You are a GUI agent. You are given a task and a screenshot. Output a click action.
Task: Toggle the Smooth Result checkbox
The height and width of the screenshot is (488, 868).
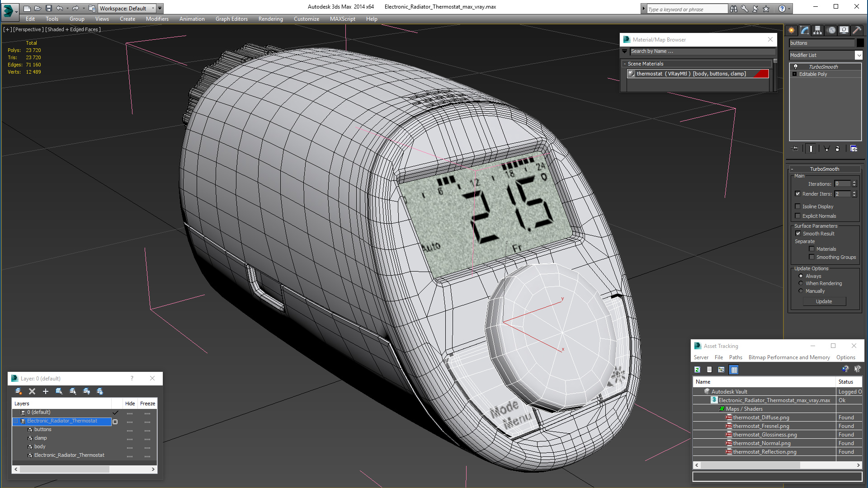tap(798, 234)
